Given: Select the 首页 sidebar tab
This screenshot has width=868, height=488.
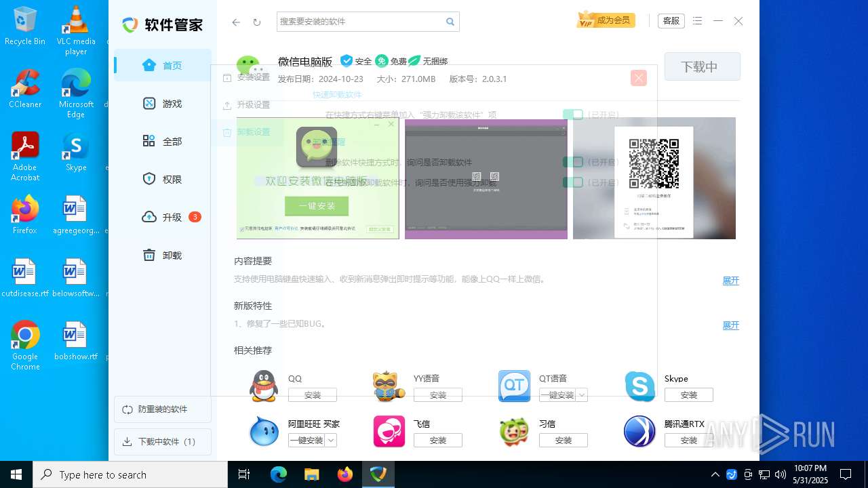Looking at the screenshot, I should click(163, 66).
